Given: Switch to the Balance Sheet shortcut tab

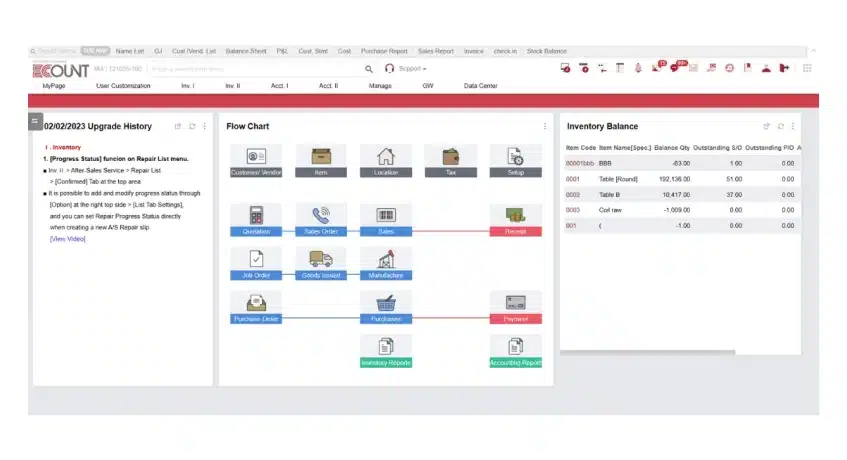Looking at the screenshot, I should point(246,50).
